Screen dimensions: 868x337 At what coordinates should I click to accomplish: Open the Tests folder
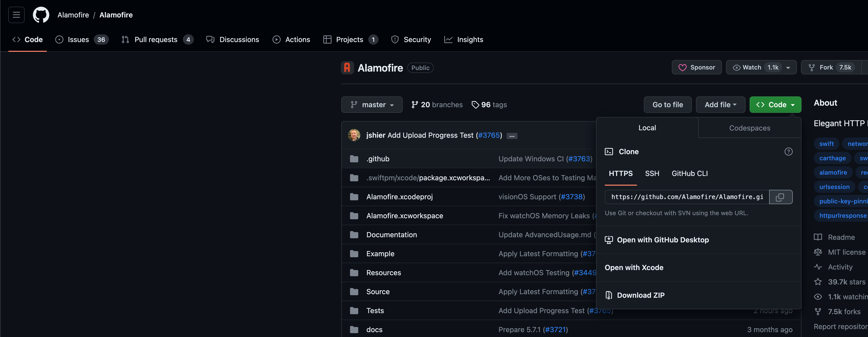[x=375, y=311]
